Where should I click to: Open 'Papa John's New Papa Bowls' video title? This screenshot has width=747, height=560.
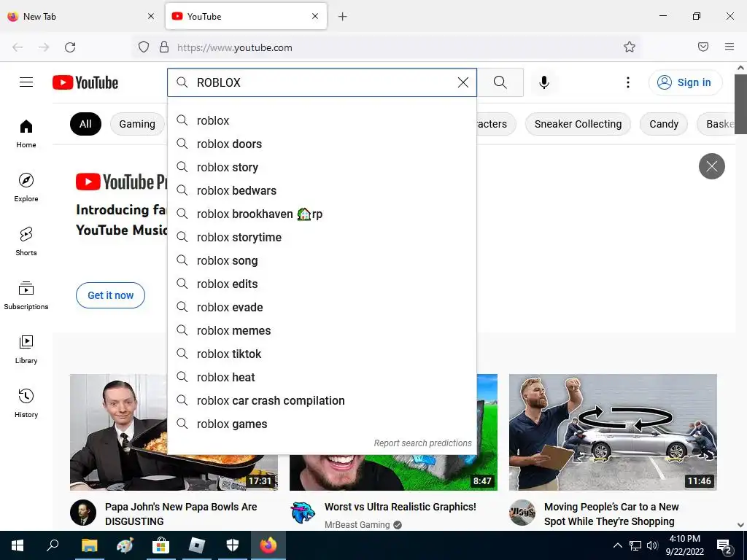181,514
